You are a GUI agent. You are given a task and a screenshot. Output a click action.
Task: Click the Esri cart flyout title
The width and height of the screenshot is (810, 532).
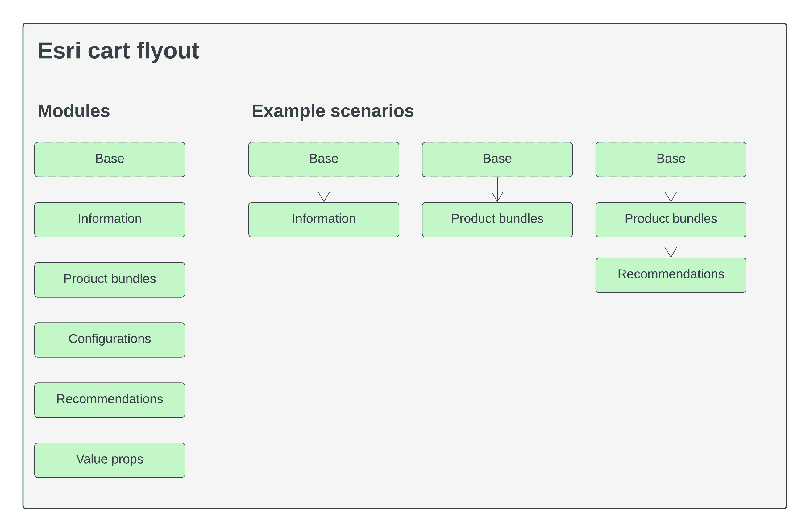click(118, 51)
